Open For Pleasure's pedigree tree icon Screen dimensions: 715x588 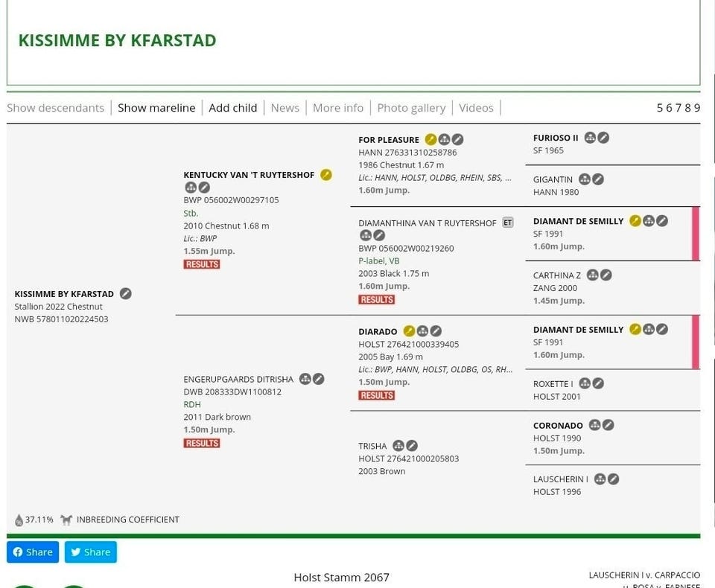click(x=444, y=139)
